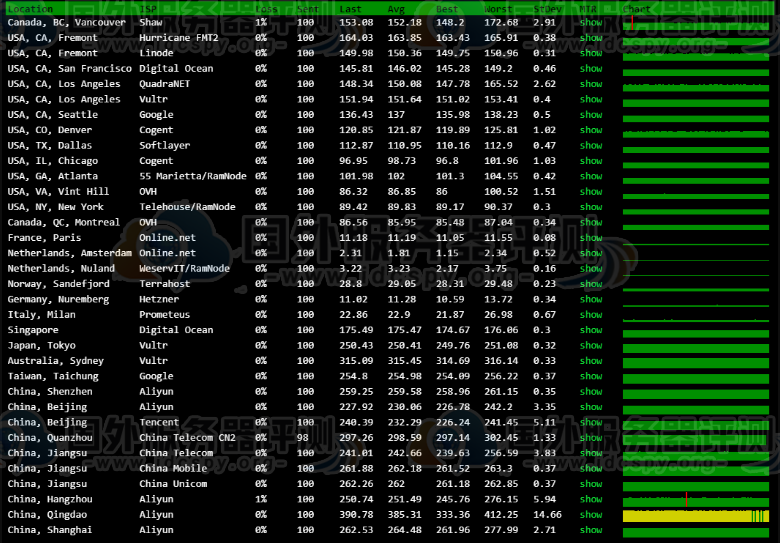The image size is (780, 543).
Task: Click 'show' for Quanzhou China Telecom CN2
Action: [x=590, y=438]
